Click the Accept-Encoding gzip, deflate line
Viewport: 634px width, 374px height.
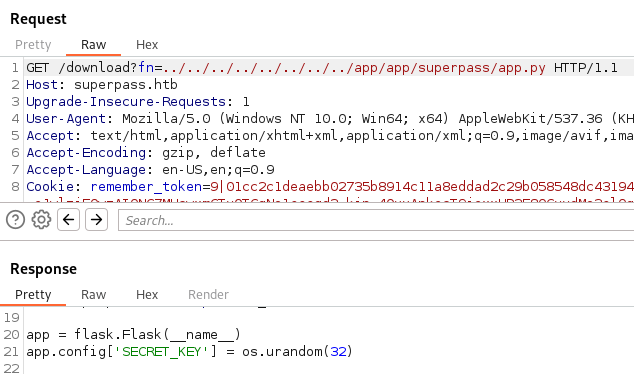146,152
